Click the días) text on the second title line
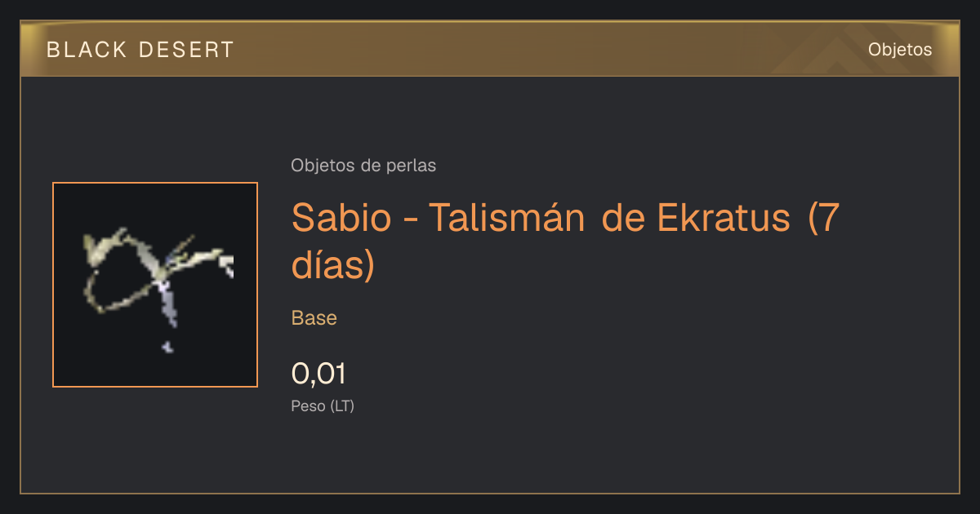The width and height of the screenshot is (980, 514). coord(332,264)
